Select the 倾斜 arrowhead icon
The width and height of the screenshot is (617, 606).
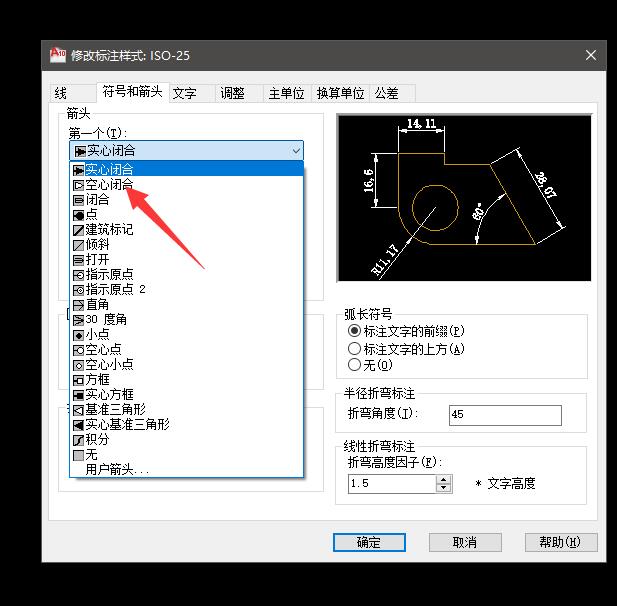click(x=79, y=245)
